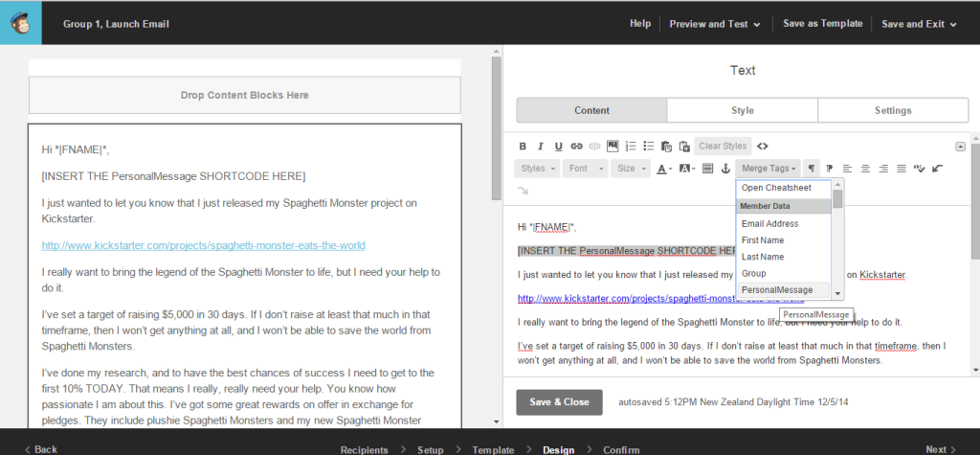Set left-to-right text direction
Image resolution: width=980 pixels, height=455 pixels.
click(x=811, y=169)
